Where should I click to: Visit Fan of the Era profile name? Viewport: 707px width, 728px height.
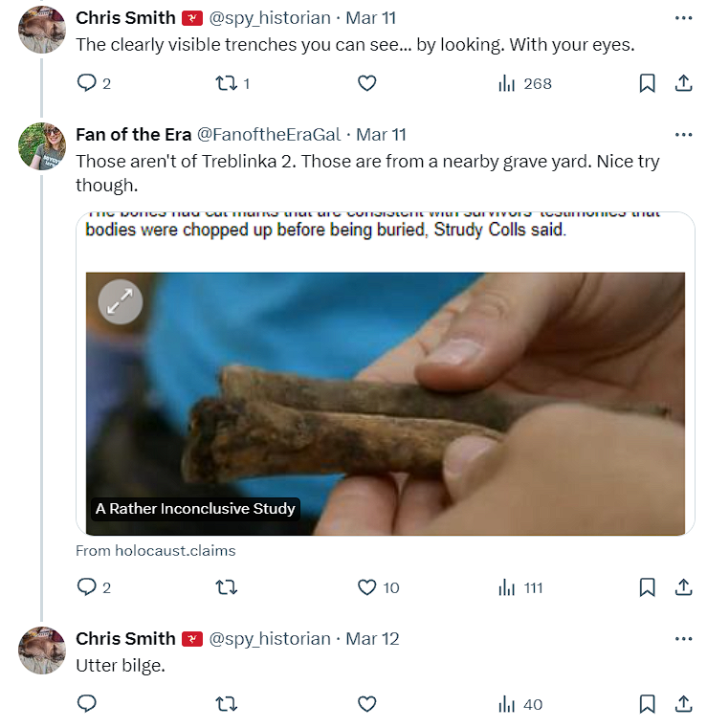[x=133, y=135]
